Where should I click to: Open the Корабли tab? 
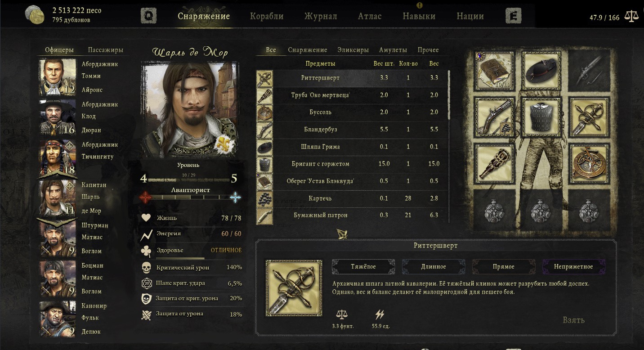267,16
